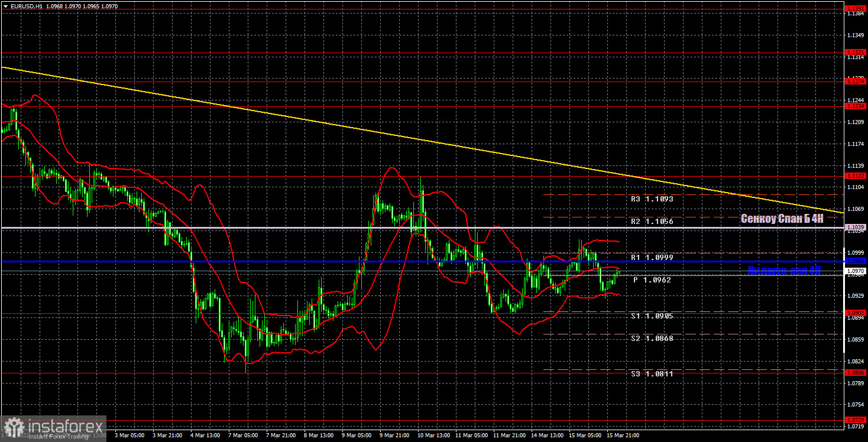Click the 1.0754 price axis value
868x442 pixels.
coord(856,404)
